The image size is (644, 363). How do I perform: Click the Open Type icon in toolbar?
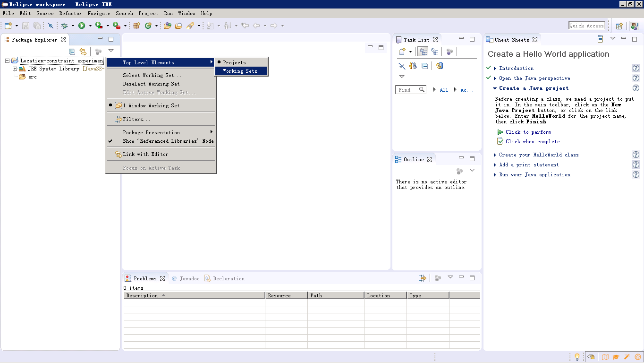pos(168,26)
